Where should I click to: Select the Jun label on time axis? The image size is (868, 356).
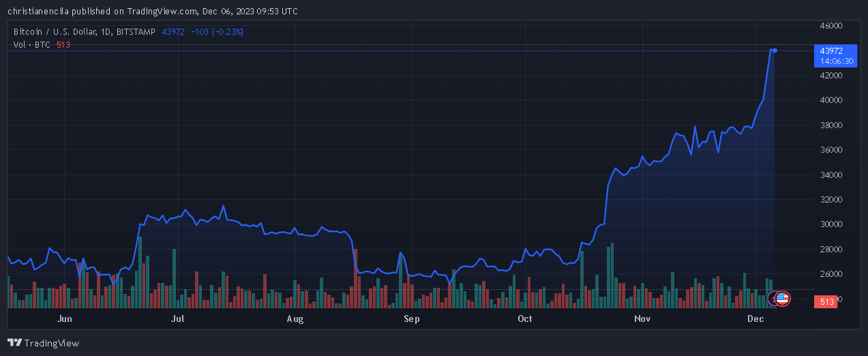coord(65,318)
